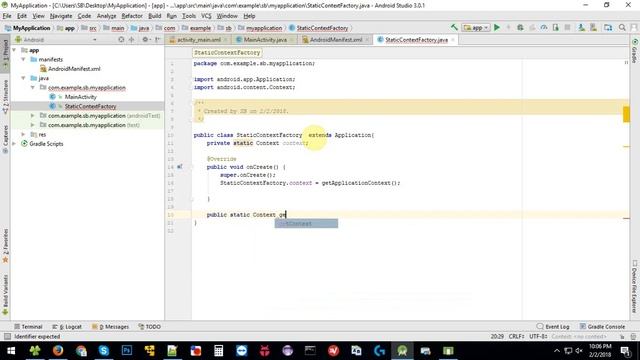Open the Build menu
The image size is (640, 360).
click(x=154, y=16)
